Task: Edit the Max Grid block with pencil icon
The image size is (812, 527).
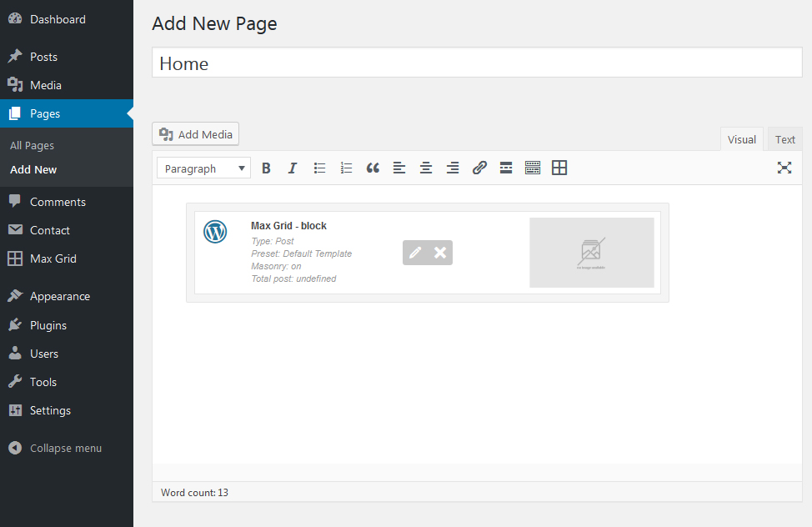Action: (415, 253)
